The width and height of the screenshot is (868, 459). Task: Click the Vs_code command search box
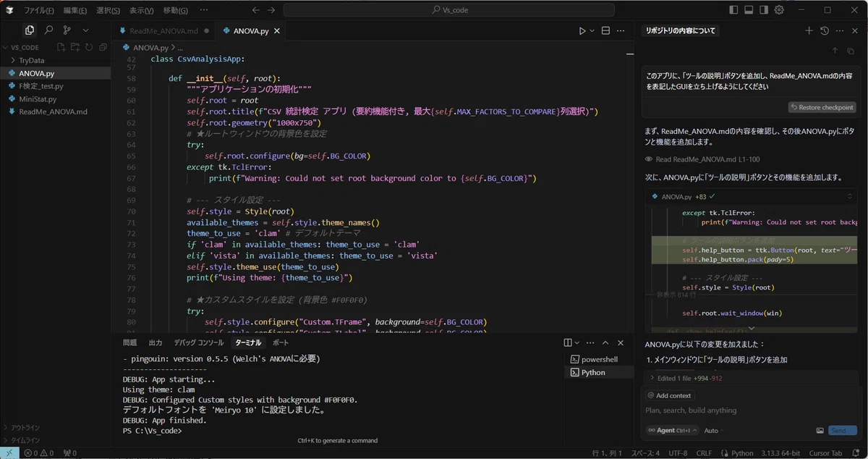[x=449, y=10]
